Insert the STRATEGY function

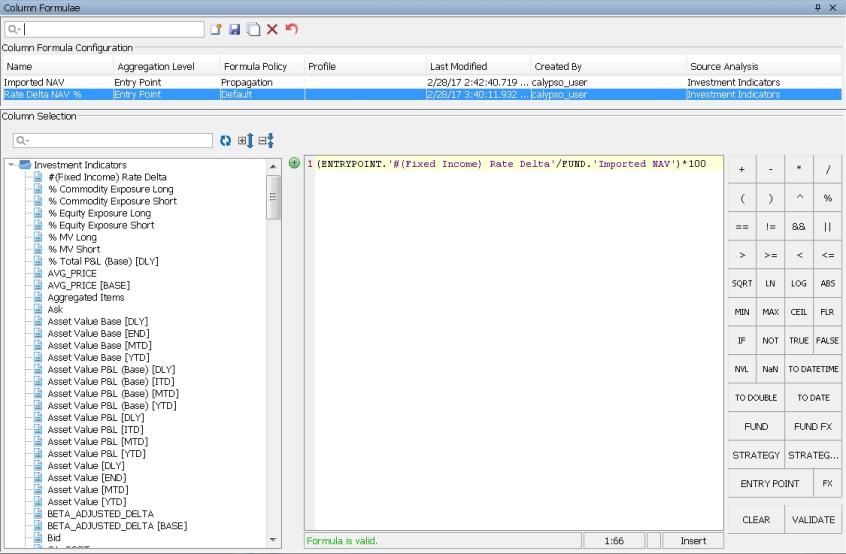(756, 455)
